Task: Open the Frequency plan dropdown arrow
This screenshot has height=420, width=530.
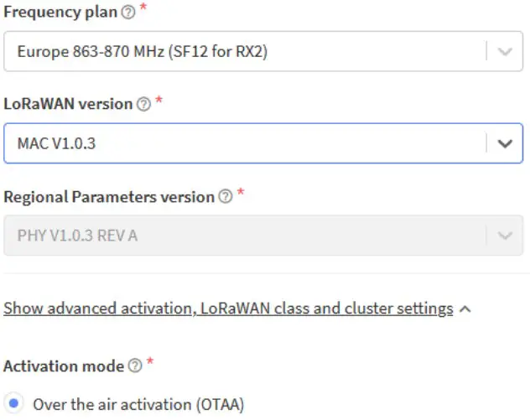Action: [504, 51]
